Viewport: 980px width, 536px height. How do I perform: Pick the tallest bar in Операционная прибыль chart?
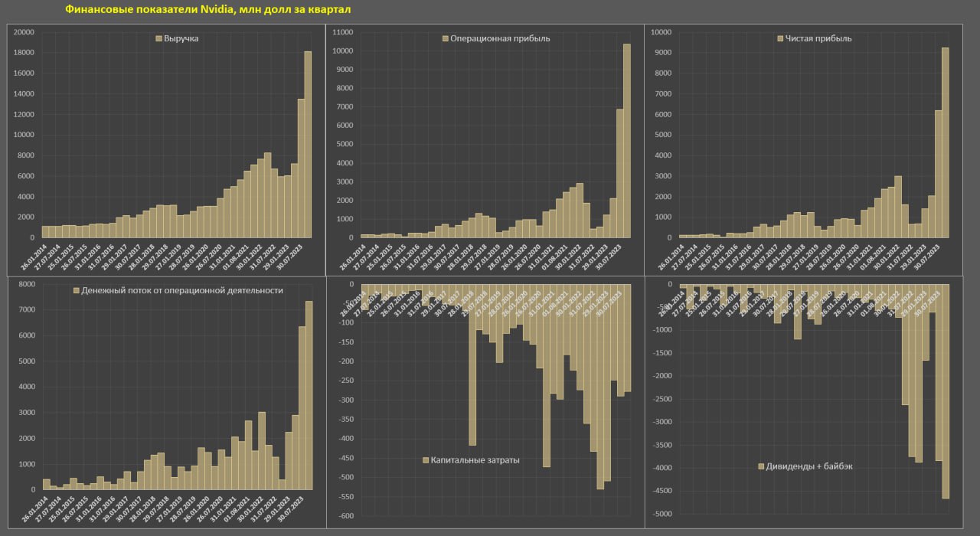626,142
